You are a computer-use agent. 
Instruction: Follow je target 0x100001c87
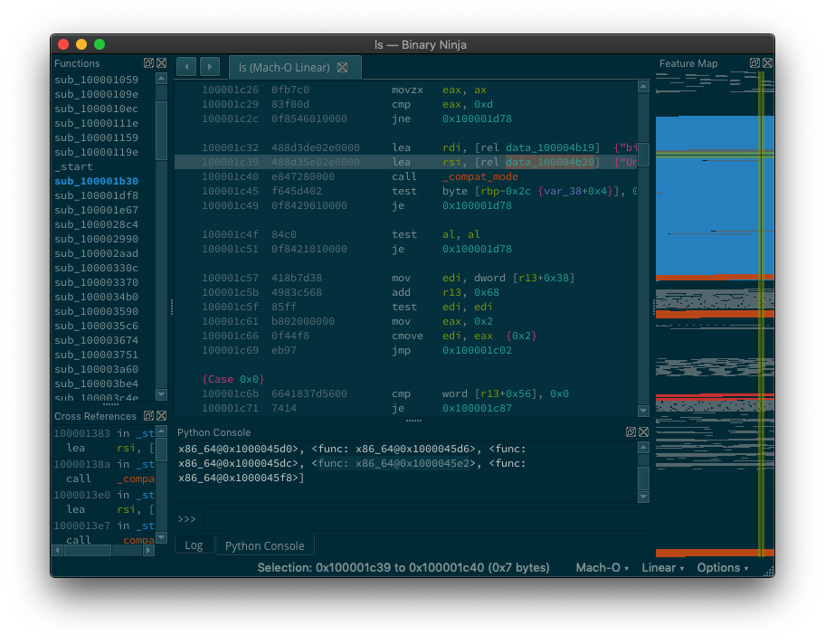point(477,408)
